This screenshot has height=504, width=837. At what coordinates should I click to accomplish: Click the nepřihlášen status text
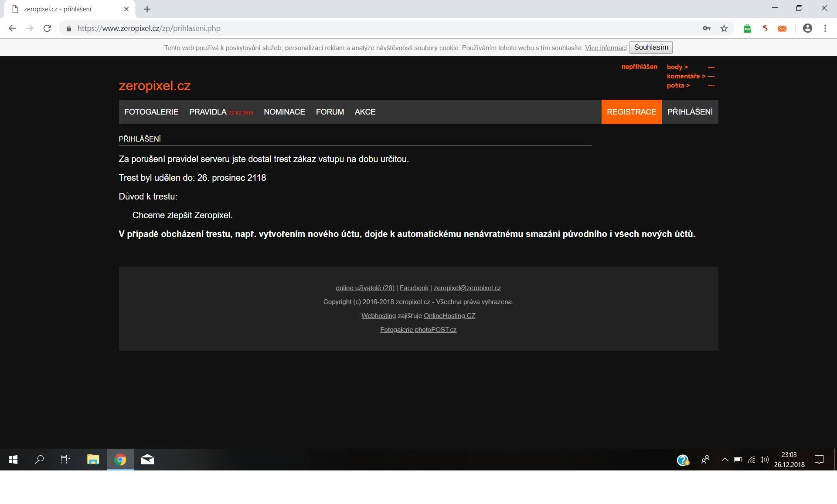(x=639, y=67)
